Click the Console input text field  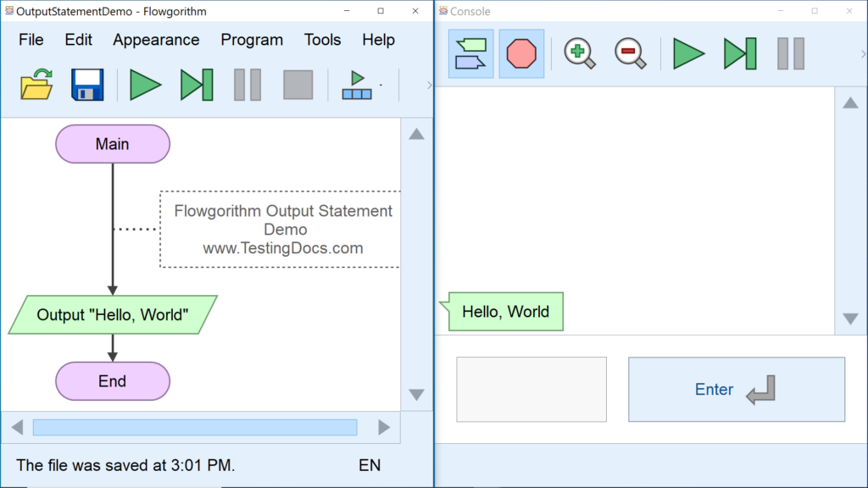tap(531, 390)
